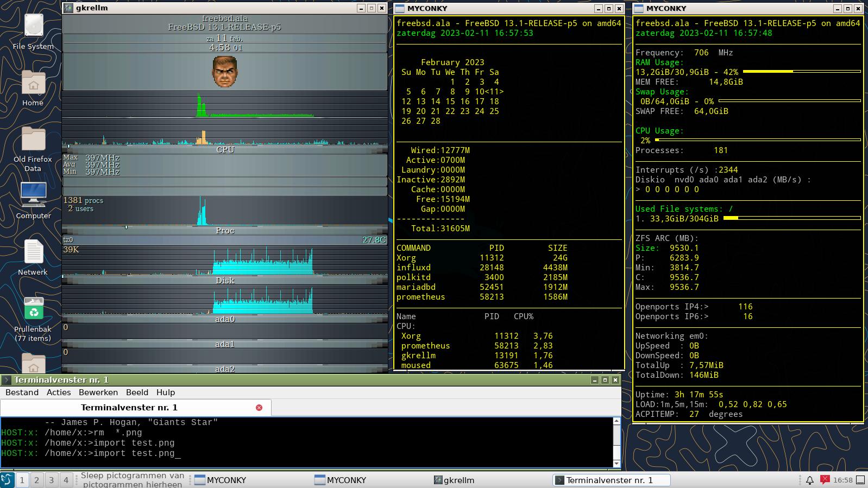Open the Acties menu
Viewport: 868px width, 488px height.
point(59,392)
